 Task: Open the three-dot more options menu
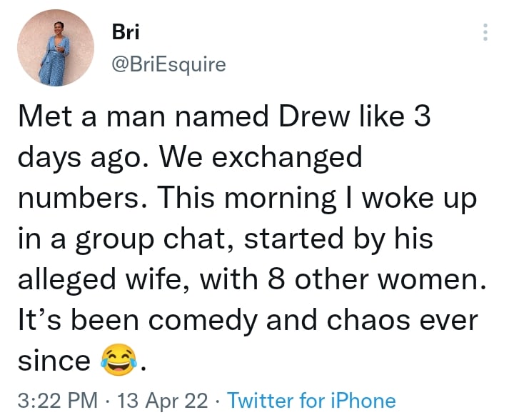coord(485,32)
